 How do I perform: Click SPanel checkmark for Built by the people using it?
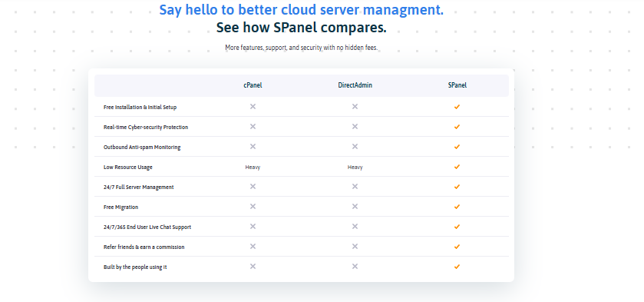tap(457, 267)
